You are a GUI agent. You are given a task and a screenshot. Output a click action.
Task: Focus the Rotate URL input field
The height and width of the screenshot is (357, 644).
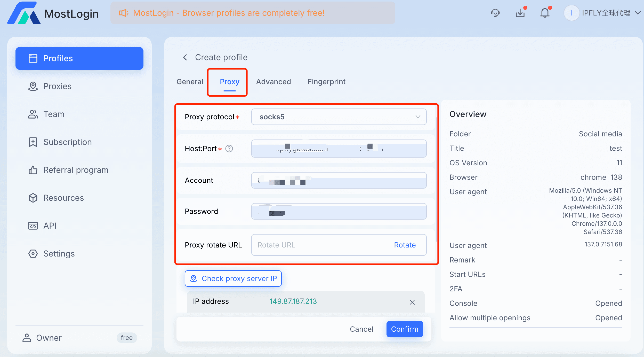[320, 245]
